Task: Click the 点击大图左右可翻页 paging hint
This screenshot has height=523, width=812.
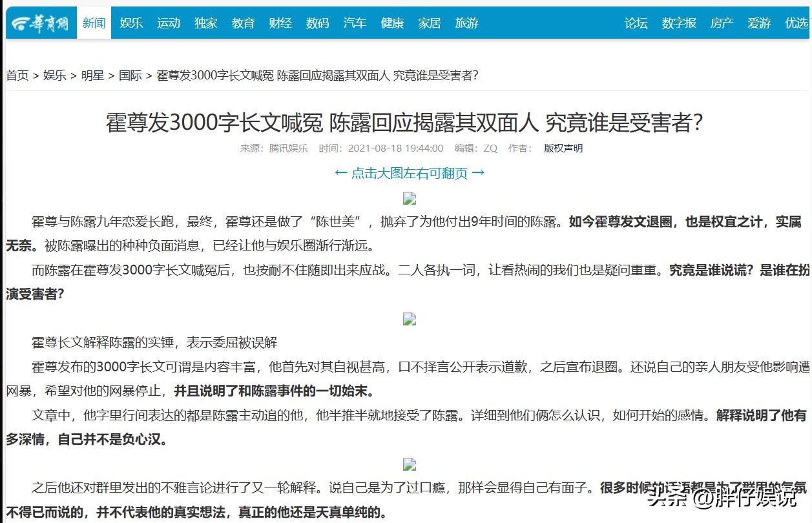Action: (409, 173)
